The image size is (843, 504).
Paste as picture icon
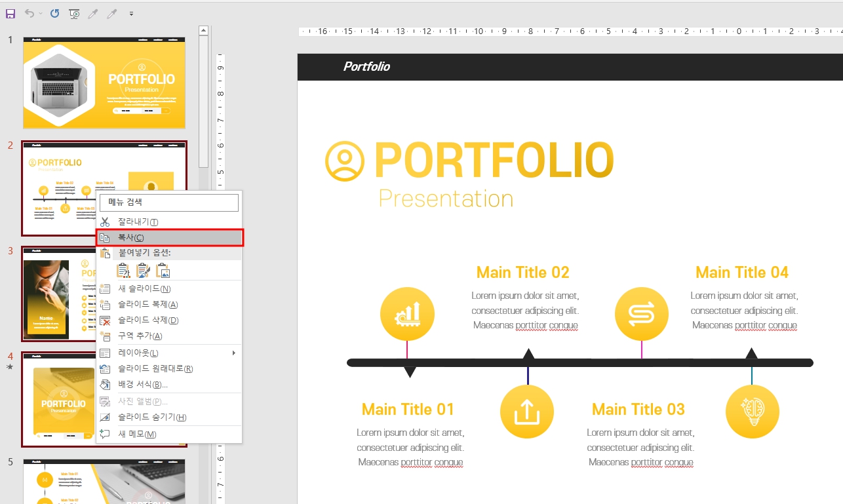click(x=163, y=270)
